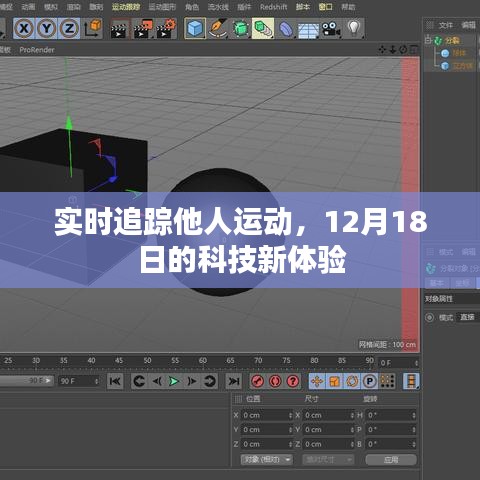Go to end of animation
This screenshot has height=480, width=480.
pyautogui.click(x=233, y=381)
